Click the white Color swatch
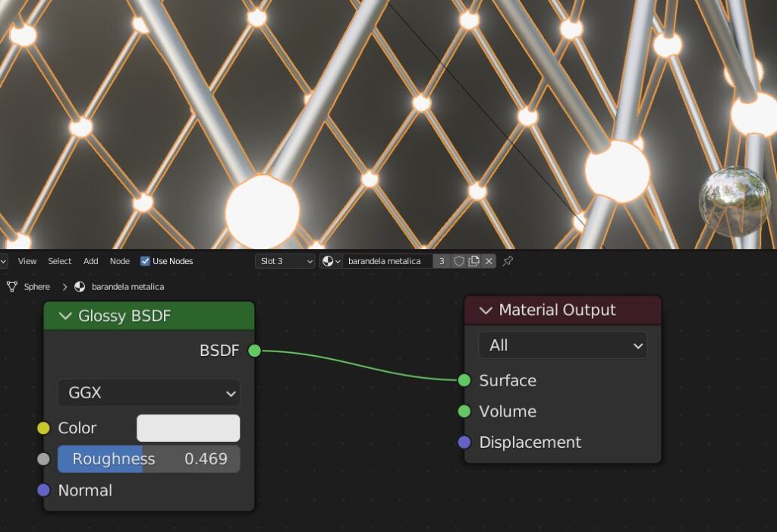 click(188, 428)
